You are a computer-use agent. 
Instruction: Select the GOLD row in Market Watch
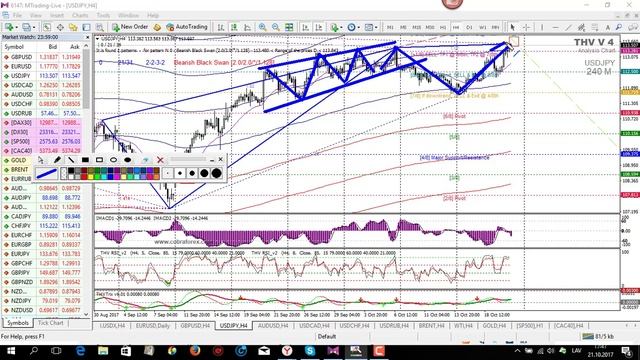42,160
